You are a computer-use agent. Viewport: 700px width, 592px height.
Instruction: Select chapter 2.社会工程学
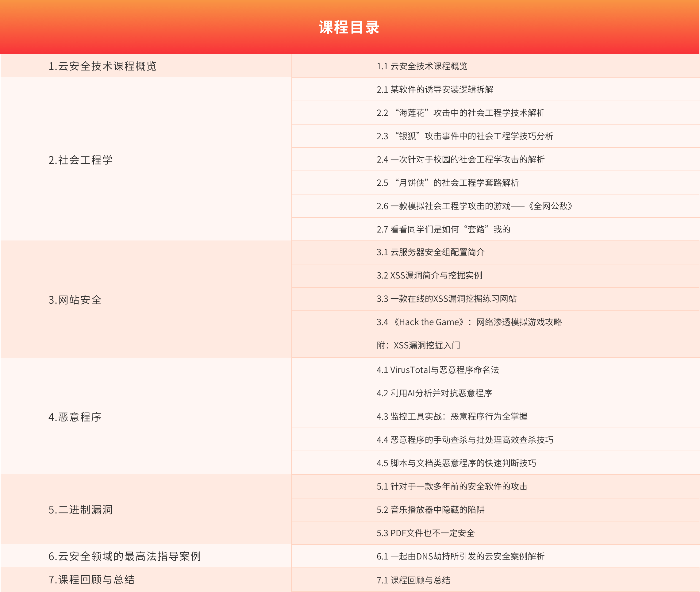tap(81, 160)
